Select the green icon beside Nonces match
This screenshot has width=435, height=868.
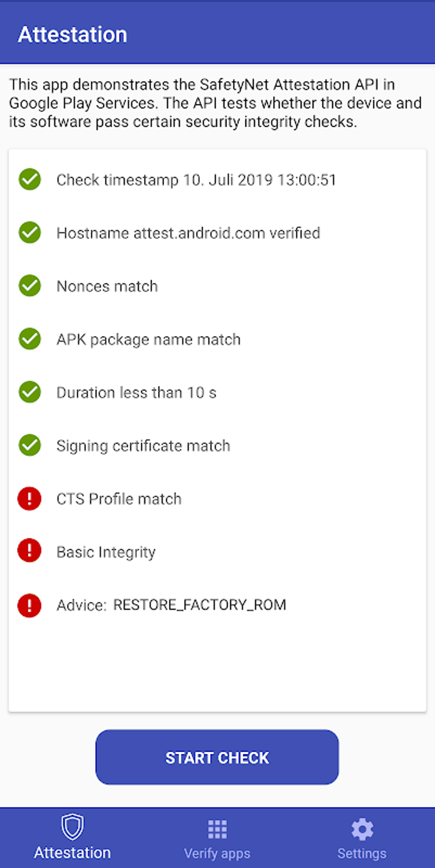coord(29,286)
